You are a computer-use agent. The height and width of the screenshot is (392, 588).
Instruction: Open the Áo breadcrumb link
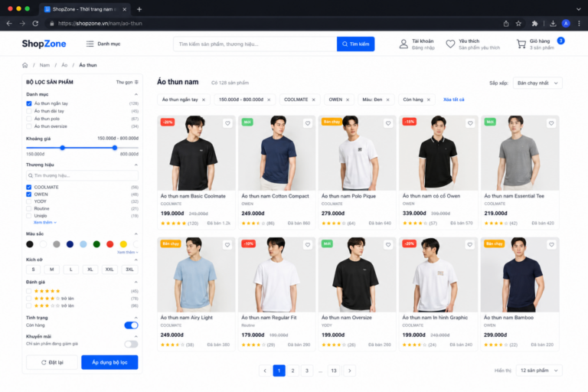64,65
